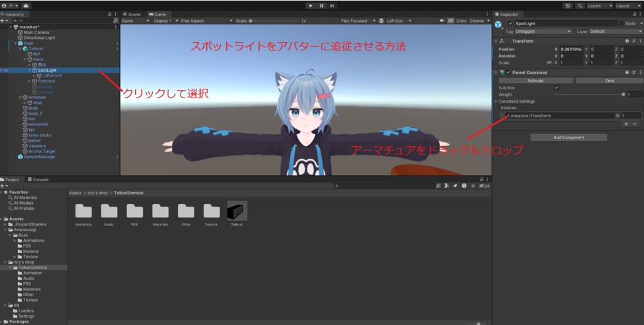Remove a source with the minus button
The image size is (644, 325).
pos(635,124)
